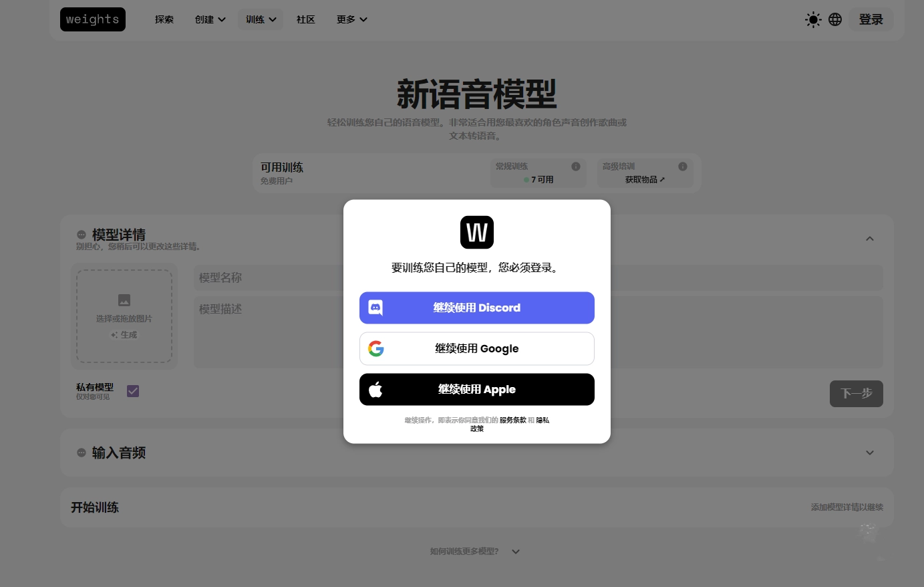Expand the 输入音频 section
This screenshot has width=924, height=587.
pos(869,453)
